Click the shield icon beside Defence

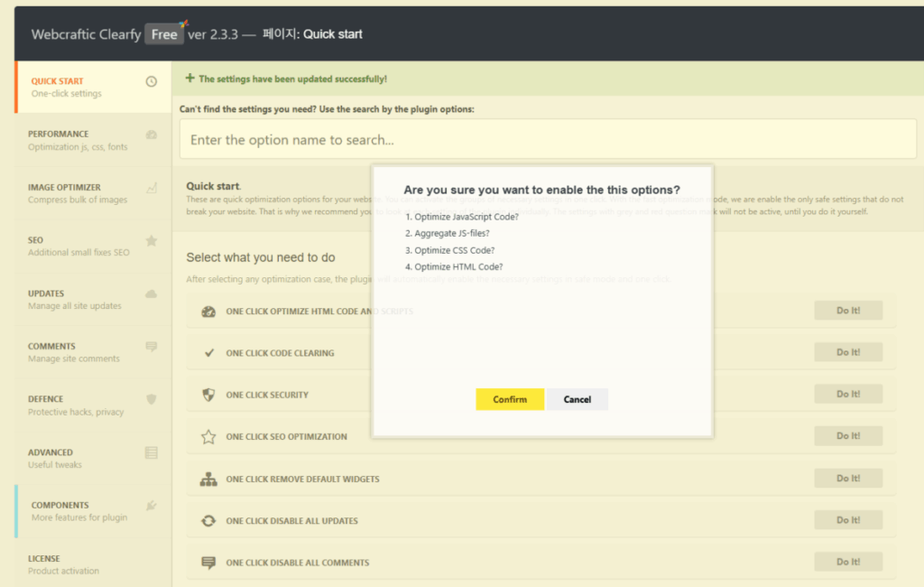(x=151, y=399)
